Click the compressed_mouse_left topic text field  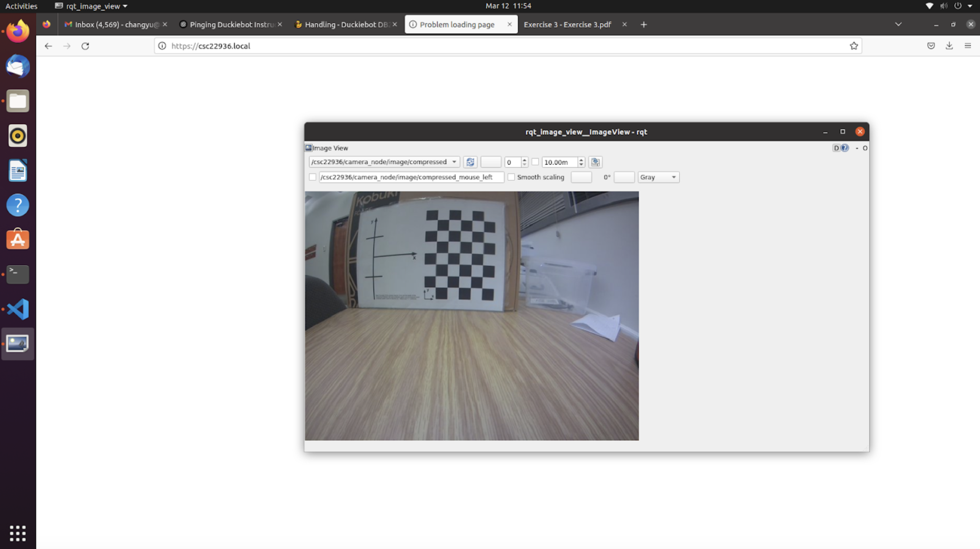coord(411,177)
